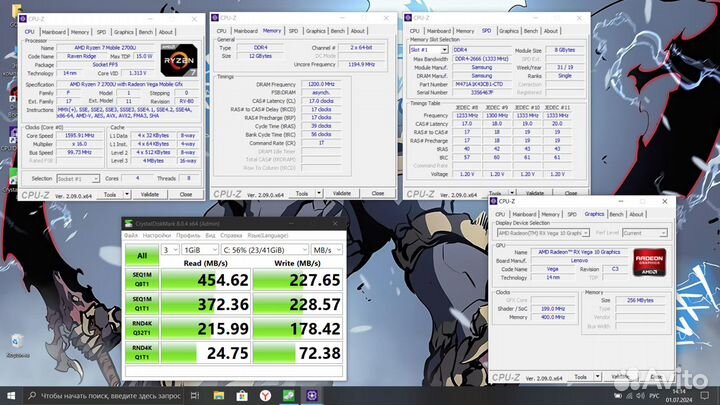This screenshot has height=405, width=720.
Task: Open the Windows Start menu
Action: point(11,395)
